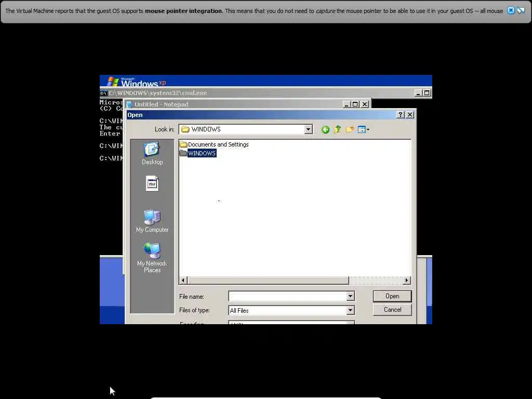
Task: Close the Open dialog with X
Action: tap(410, 115)
